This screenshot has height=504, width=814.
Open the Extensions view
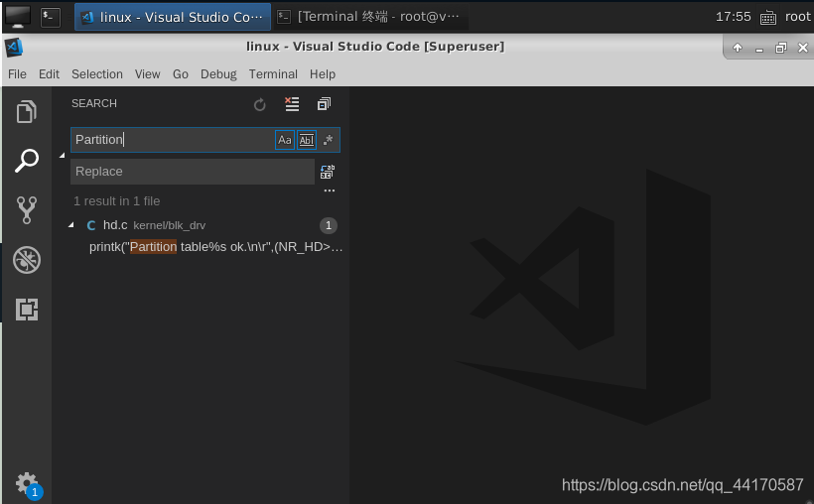point(27,310)
